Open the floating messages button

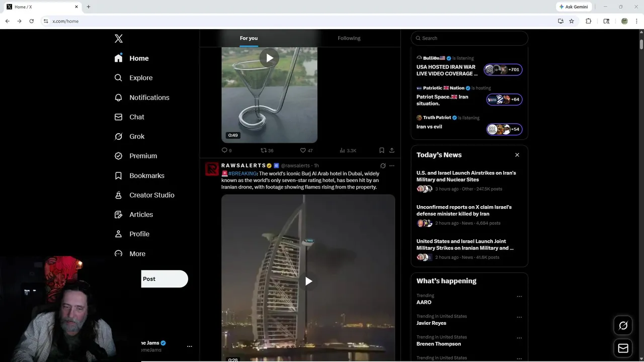(x=623, y=348)
